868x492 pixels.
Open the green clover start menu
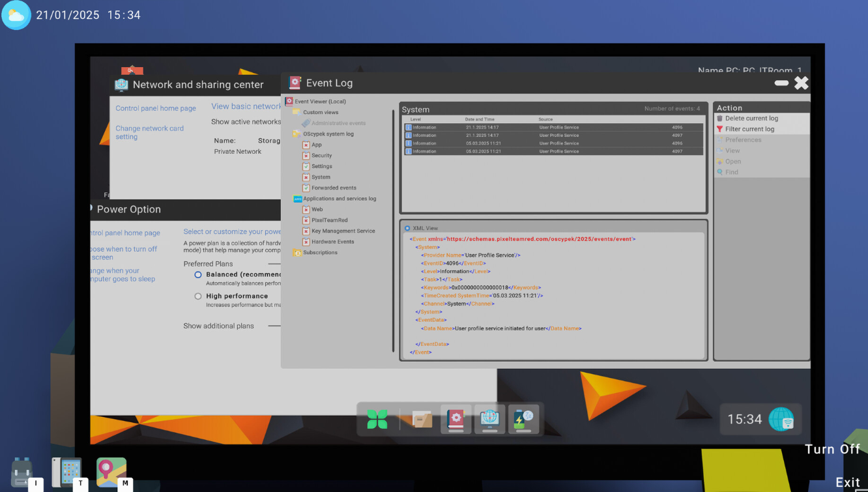click(377, 419)
